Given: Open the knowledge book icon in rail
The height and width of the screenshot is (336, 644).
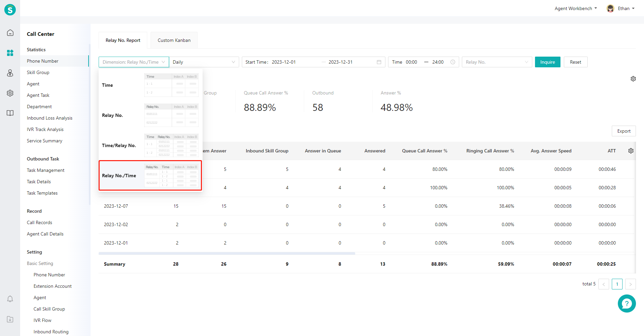Looking at the screenshot, I should (x=10, y=113).
